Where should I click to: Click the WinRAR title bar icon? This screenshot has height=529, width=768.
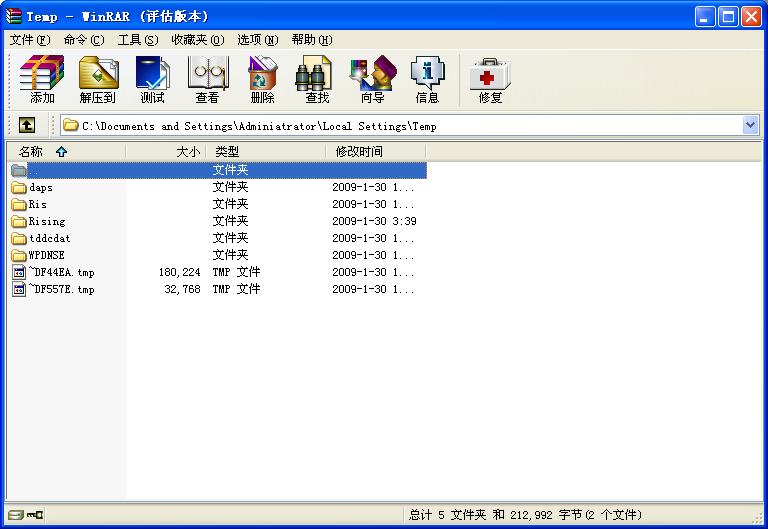(13, 16)
